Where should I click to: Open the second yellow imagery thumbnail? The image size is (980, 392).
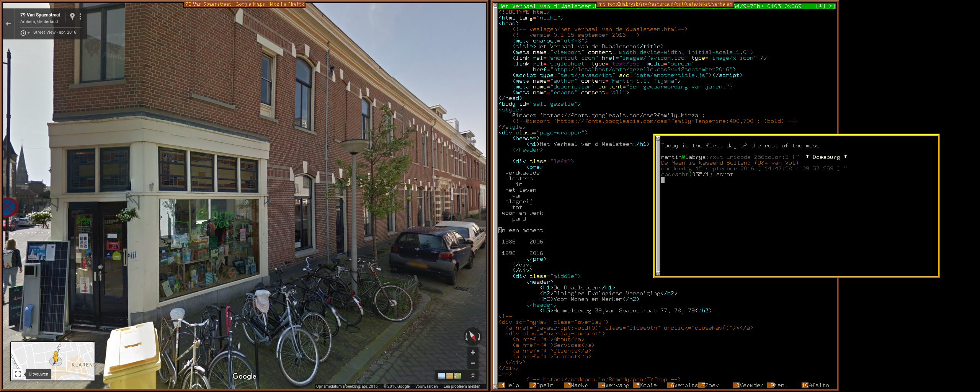pos(449,376)
